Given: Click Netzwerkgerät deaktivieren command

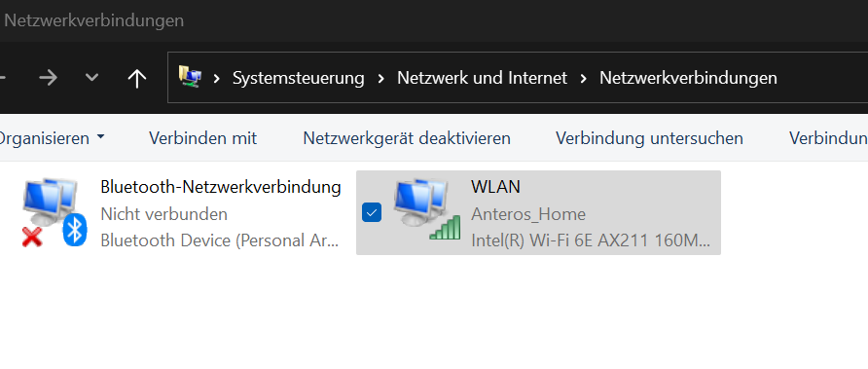Looking at the screenshot, I should (407, 138).
